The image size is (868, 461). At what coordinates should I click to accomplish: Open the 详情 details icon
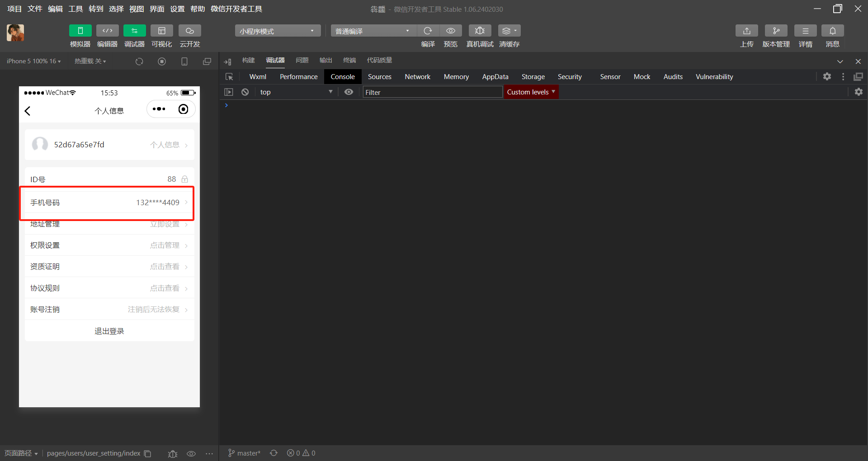(x=806, y=31)
